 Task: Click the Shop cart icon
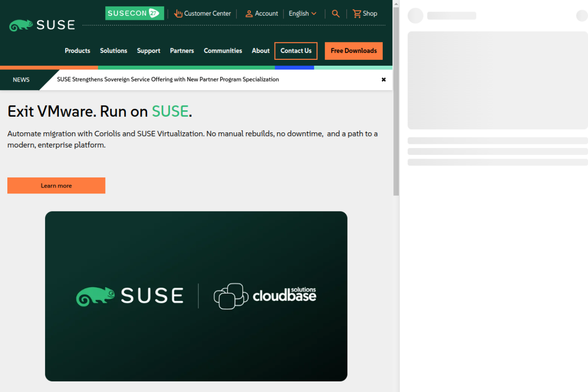pyautogui.click(x=357, y=14)
